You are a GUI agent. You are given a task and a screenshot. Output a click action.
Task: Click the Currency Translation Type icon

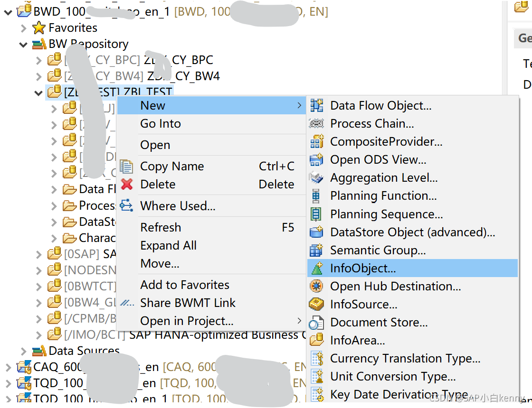317,359
